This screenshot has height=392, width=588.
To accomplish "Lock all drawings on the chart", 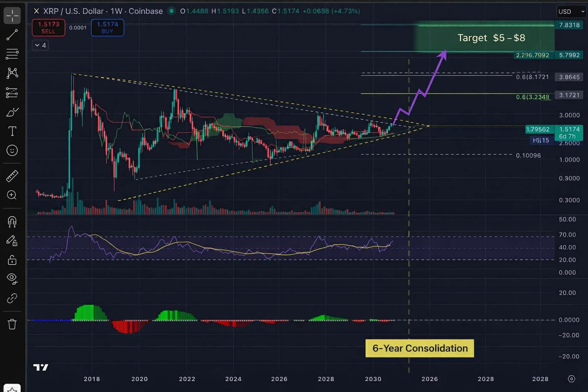I will click(12, 260).
